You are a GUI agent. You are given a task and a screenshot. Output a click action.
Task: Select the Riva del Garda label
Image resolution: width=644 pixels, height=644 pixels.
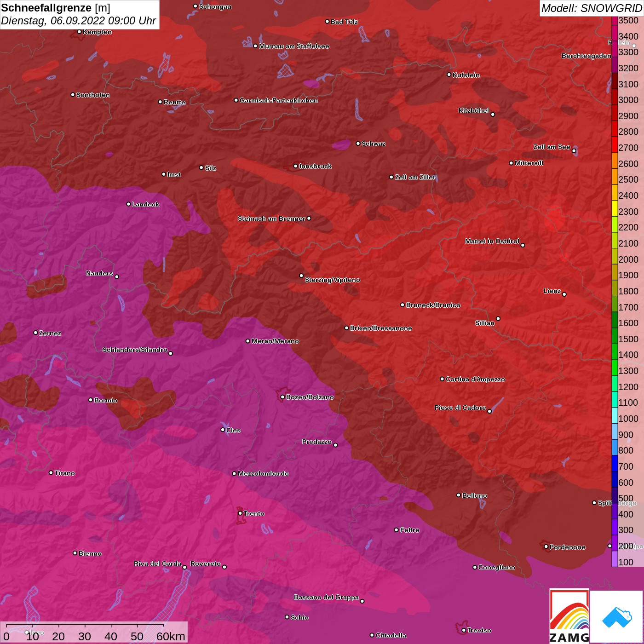pyautogui.click(x=157, y=563)
